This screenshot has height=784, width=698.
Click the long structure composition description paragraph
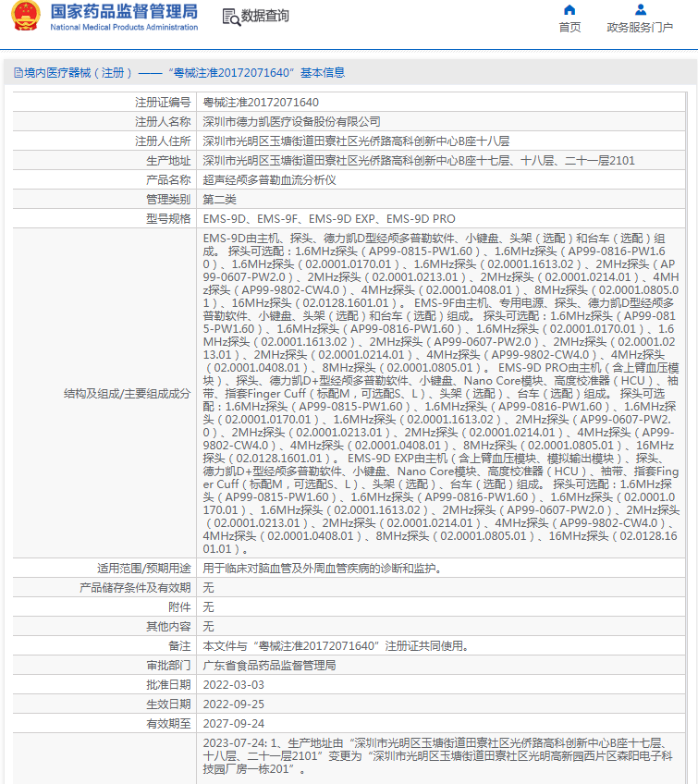tap(440, 394)
